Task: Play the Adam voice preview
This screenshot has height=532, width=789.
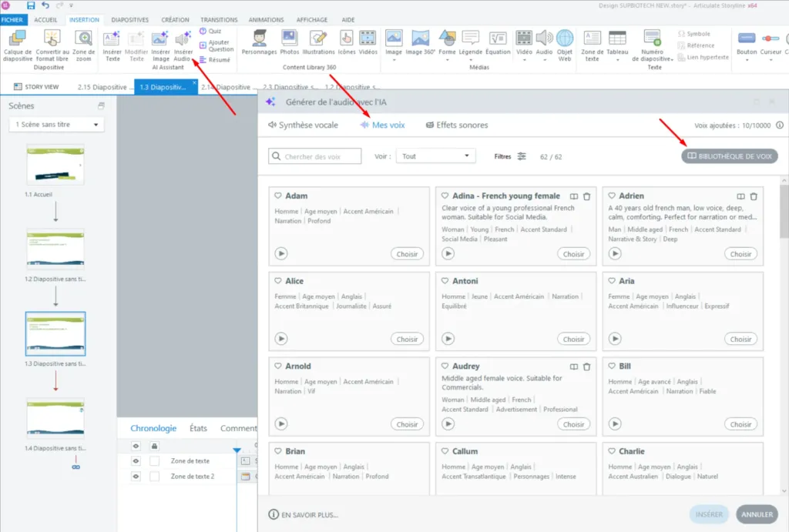Action: (281, 253)
